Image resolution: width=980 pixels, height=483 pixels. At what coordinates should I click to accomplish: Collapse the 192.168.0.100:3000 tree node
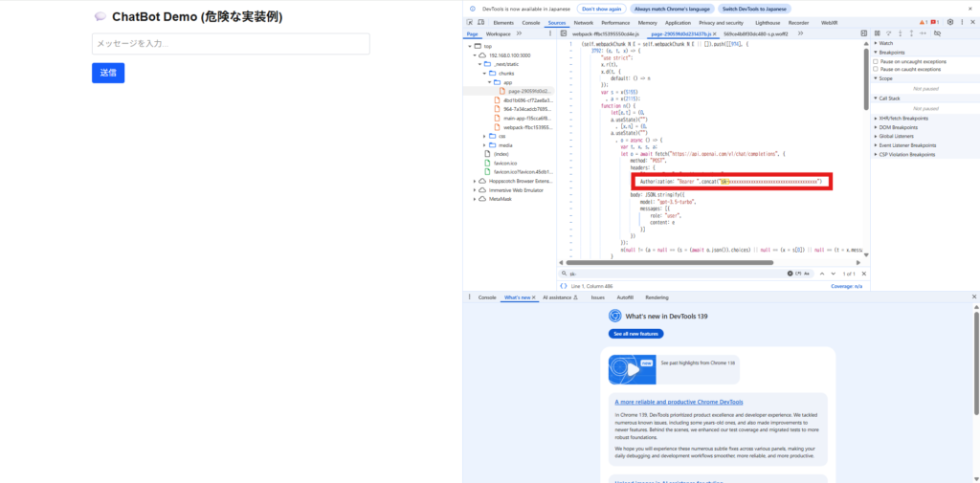click(475, 55)
